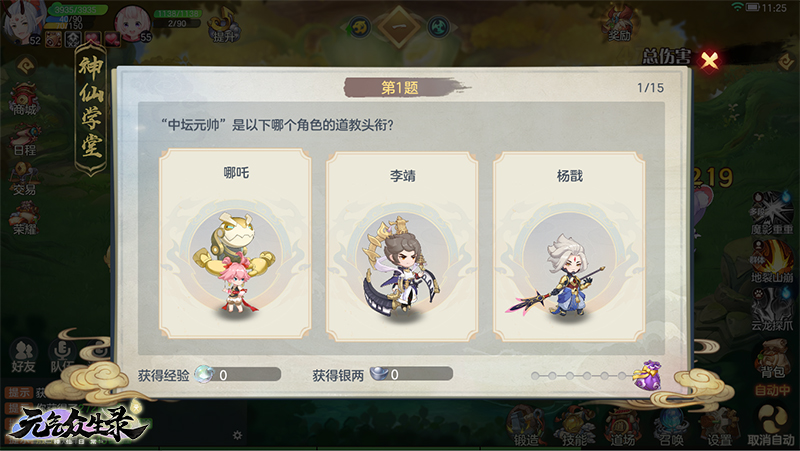Select the 哪吒 answer card
The width and height of the screenshot is (800, 451).
click(x=235, y=244)
